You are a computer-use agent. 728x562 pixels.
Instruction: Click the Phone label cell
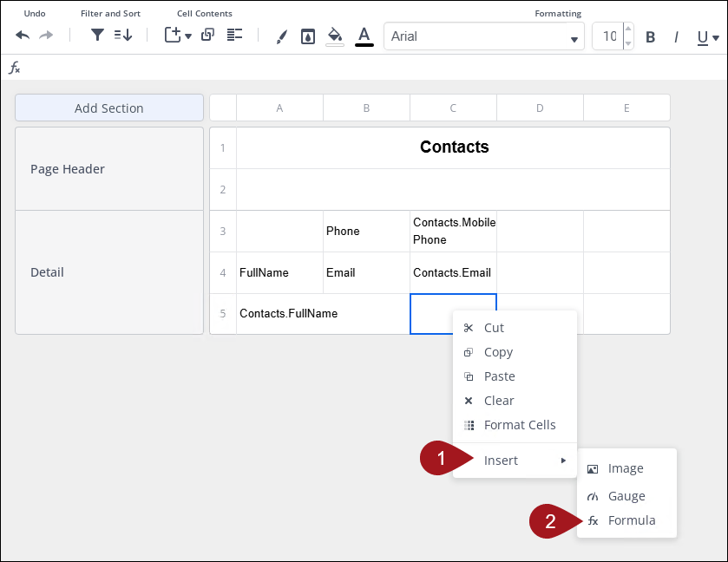366,231
